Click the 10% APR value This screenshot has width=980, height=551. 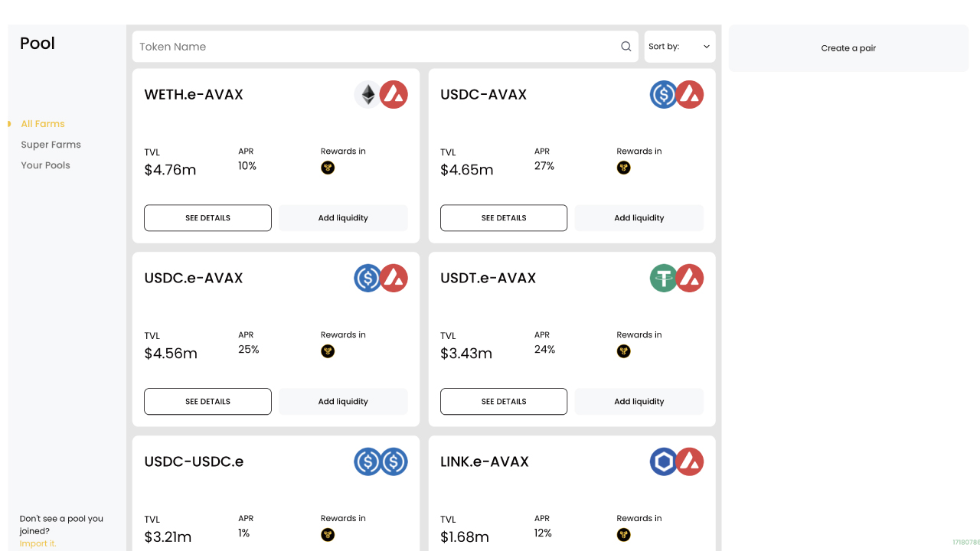click(247, 166)
